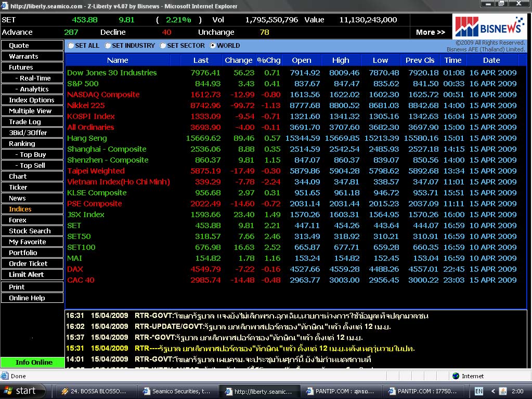
Task: Click the Bisnews logo
Action: point(489,27)
